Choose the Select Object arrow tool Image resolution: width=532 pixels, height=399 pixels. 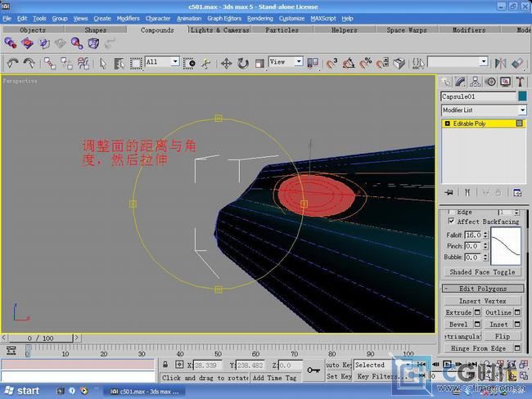point(103,63)
